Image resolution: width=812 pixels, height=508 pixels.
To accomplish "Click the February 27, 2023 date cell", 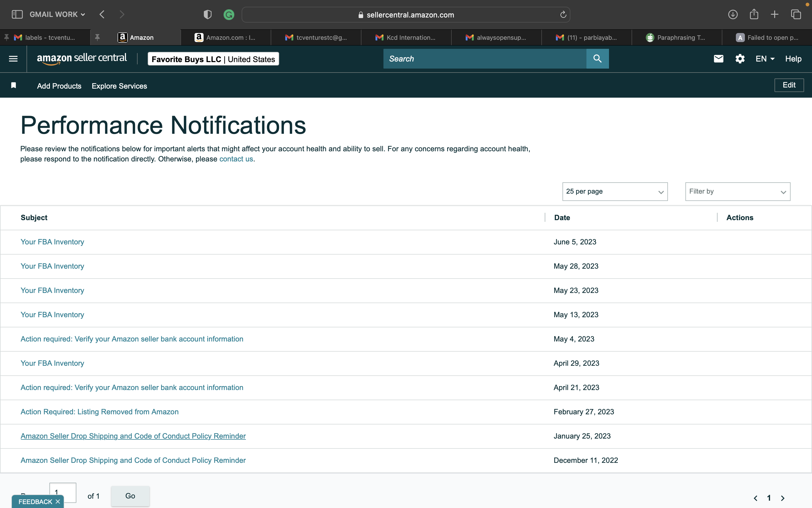I will [x=584, y=411].
